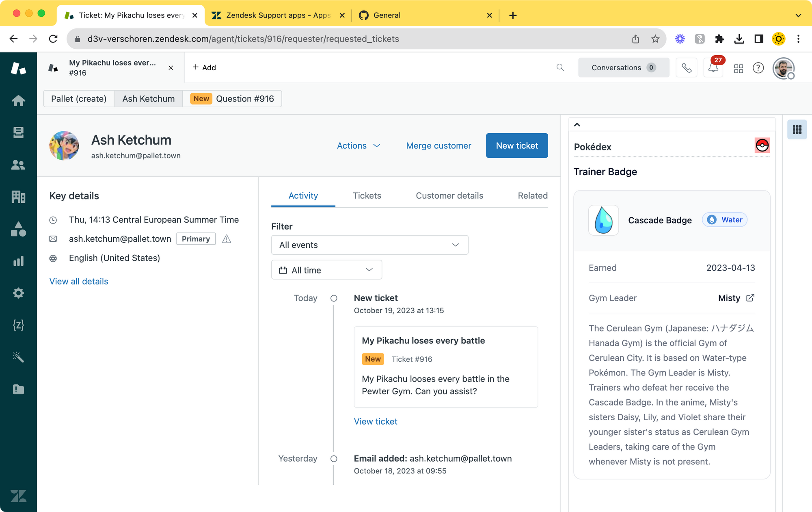Screen dimensions: 812x512
Task: Open the Customers icon in sidebar
Action: tap(18, 165)
